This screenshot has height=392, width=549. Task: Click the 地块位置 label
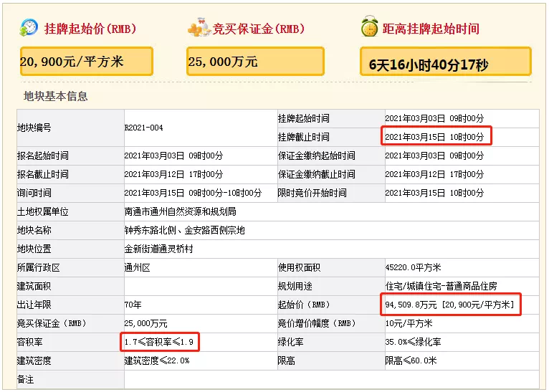tap(34, 249)
